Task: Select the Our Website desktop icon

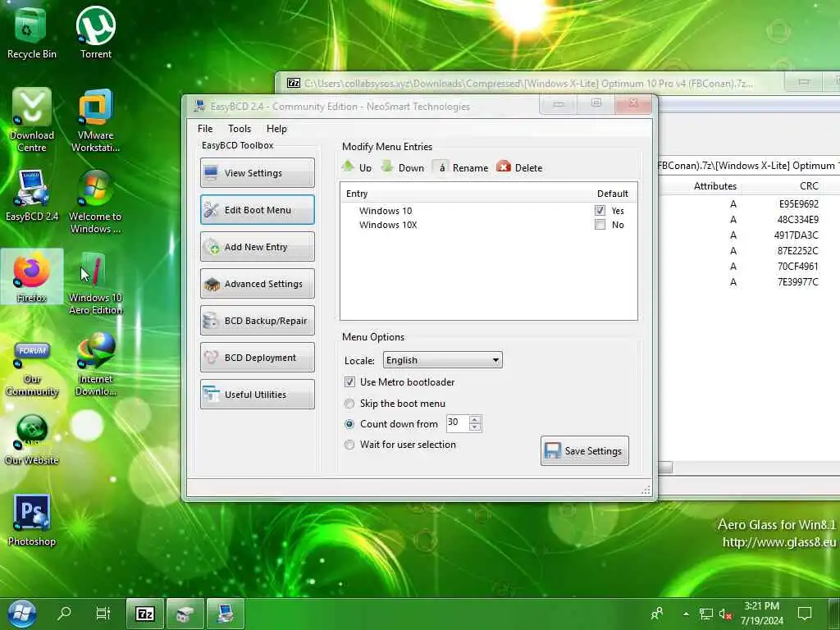Action: (x=32, y=440)
